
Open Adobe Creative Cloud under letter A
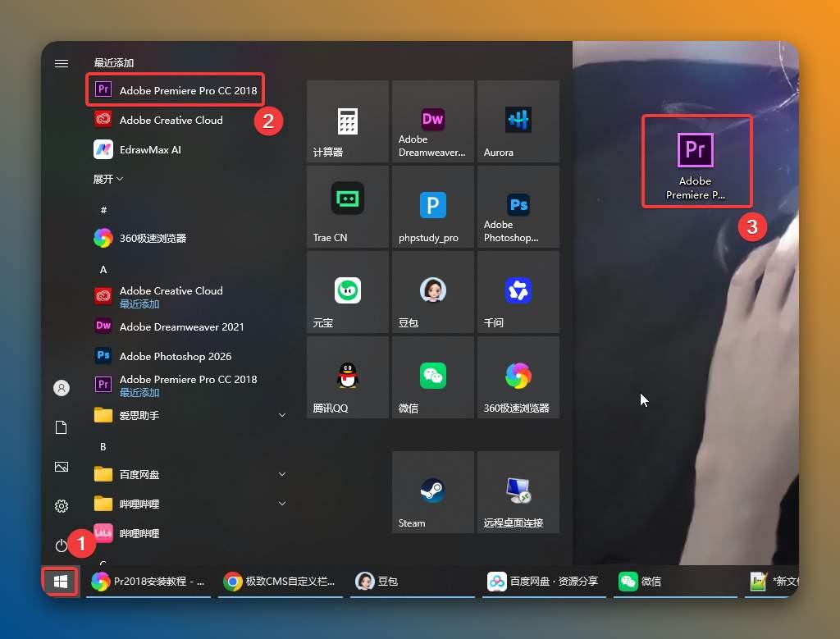point(158,296)
